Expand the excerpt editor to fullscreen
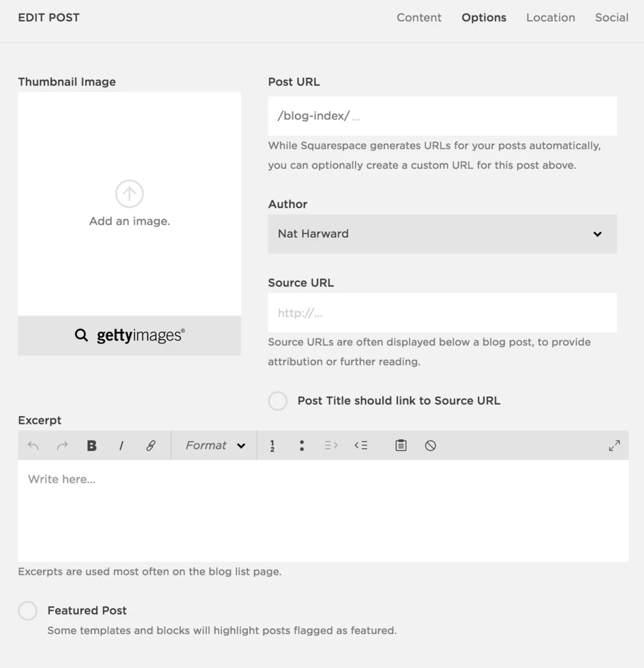Viewport: 644px width, 668px height. tap(614, 445)
